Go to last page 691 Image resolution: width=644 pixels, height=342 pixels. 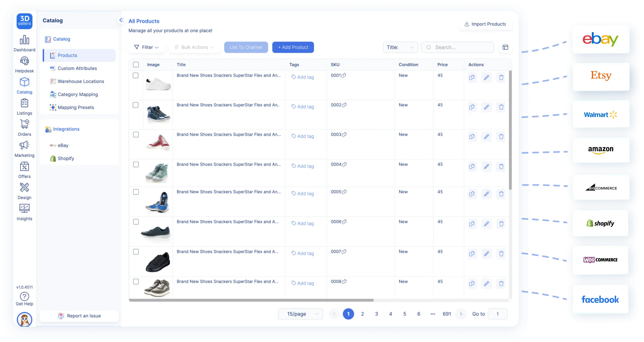pos(447,314)
